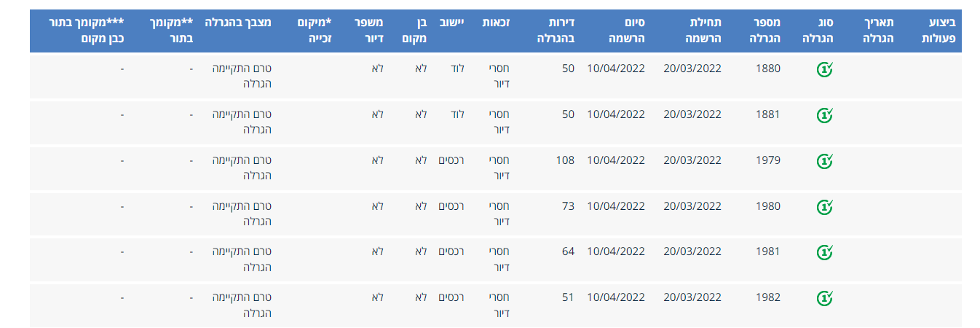Click the זכאות column header
The width and height of the screenshot is (980, 328).
[x=496, y=23]
